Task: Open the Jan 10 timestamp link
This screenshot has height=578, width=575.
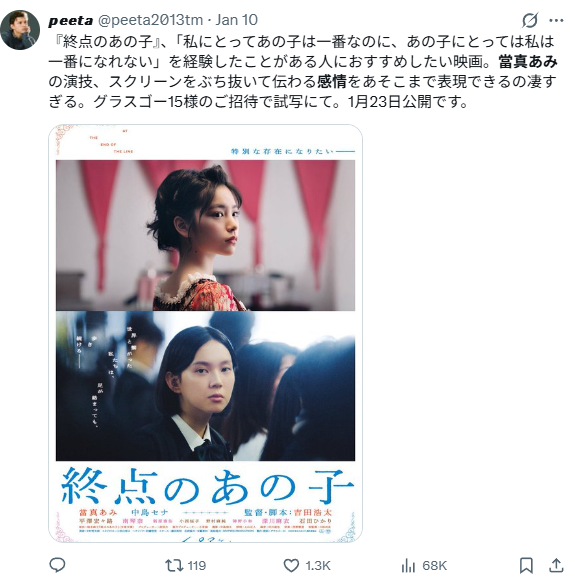Action: 236,20
